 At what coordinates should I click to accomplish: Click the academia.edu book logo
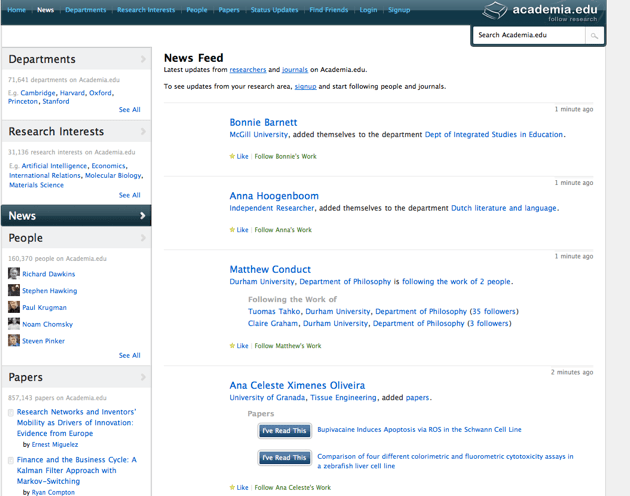[495, 10]
